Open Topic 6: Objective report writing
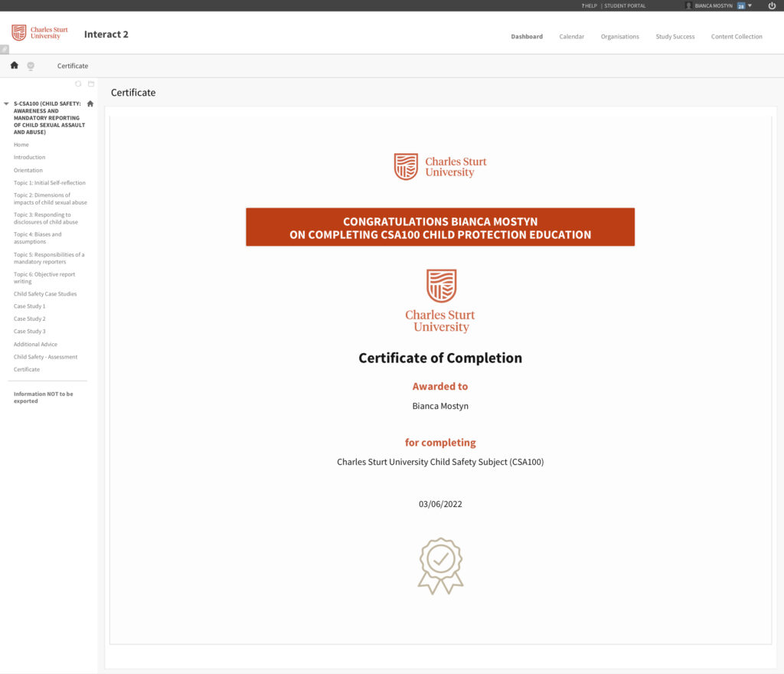Viewport: 784px width, 674px height. pos(44,278)
